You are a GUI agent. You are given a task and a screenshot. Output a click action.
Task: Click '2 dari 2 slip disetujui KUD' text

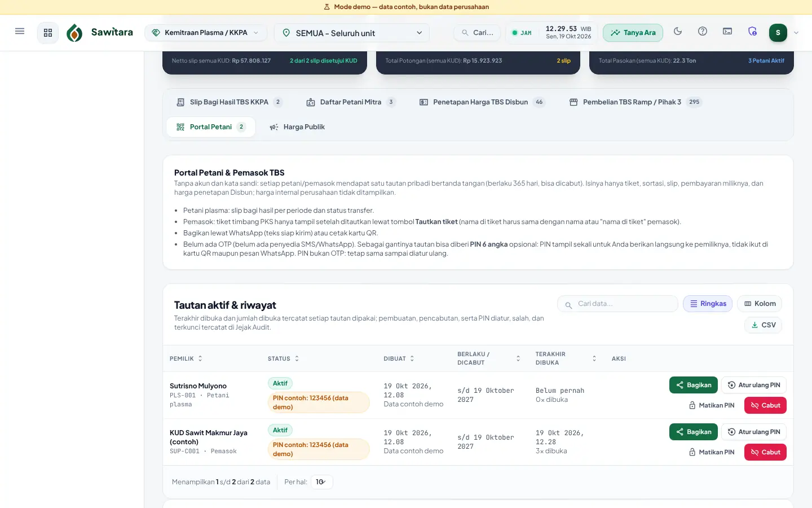324,60
